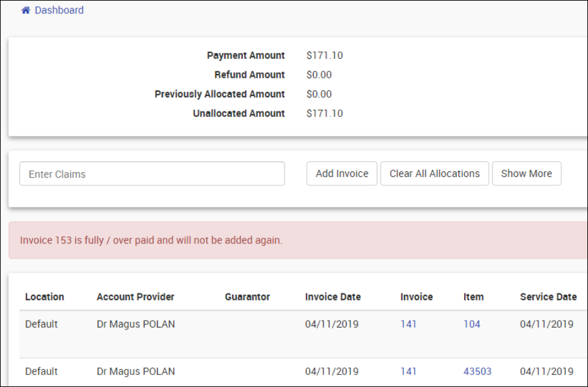
Task: Select the Service Date column header
Action: (548, 297)
